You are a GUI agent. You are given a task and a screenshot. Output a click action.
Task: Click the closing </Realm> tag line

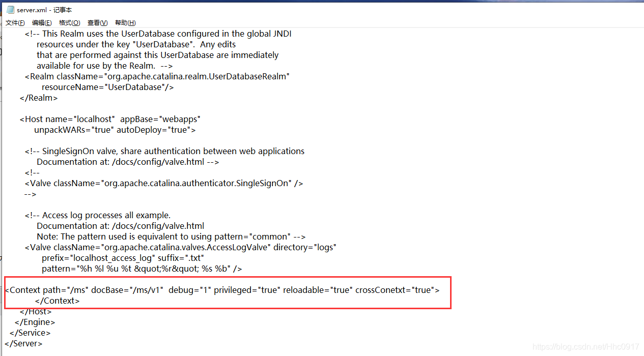(39, 98)
